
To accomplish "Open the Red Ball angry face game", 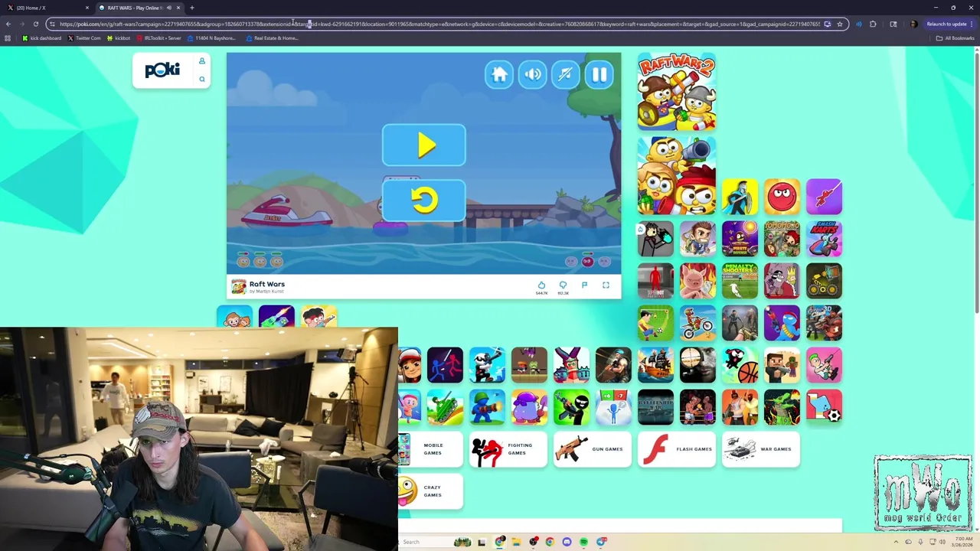I will click(782, 197).
